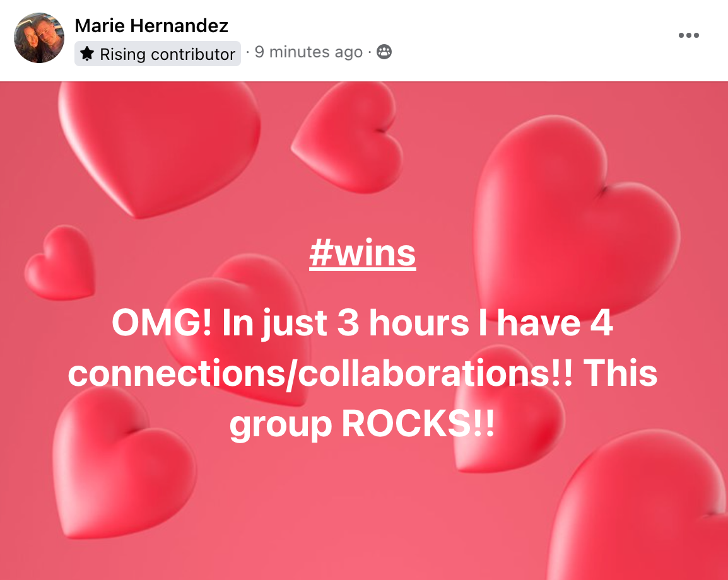Click the group members audience icon
Viewport: 728px width, 580px height.
pyautogui.click(x=384, y=52)
